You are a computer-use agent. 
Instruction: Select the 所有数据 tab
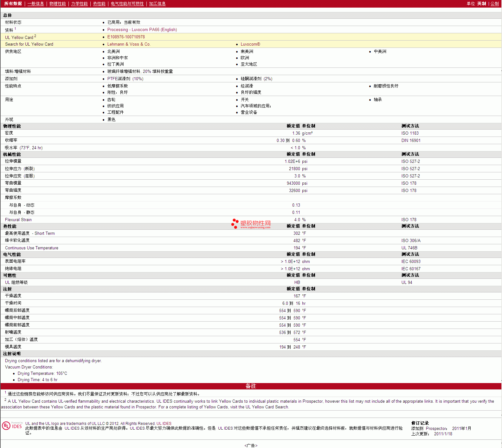coord(13,4)
